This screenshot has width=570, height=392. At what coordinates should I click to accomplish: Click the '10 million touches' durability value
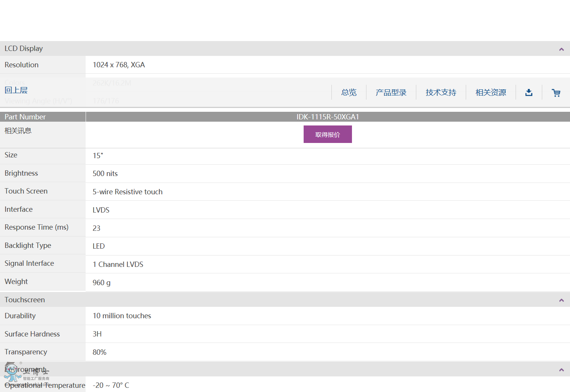point(122,316)
